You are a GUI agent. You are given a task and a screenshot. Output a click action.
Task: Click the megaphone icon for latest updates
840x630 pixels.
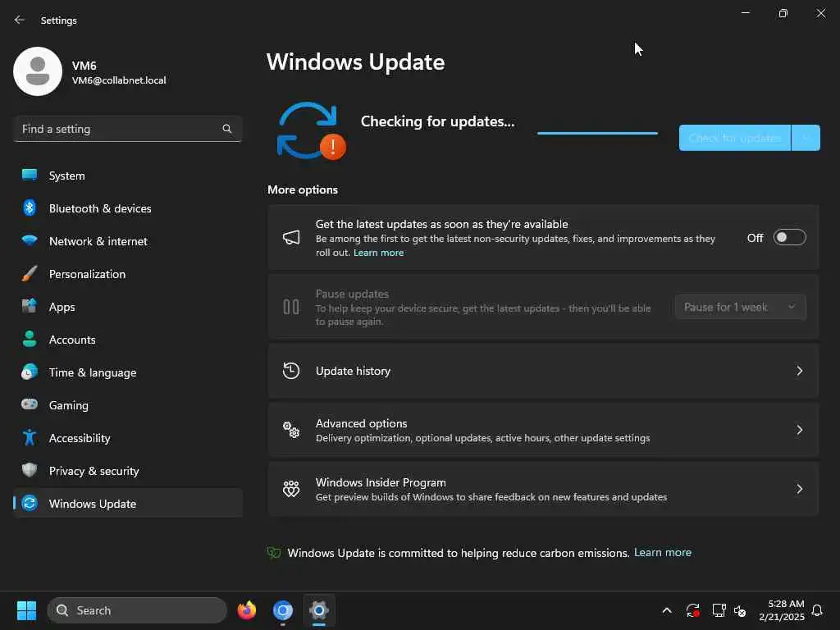[291, 237]
